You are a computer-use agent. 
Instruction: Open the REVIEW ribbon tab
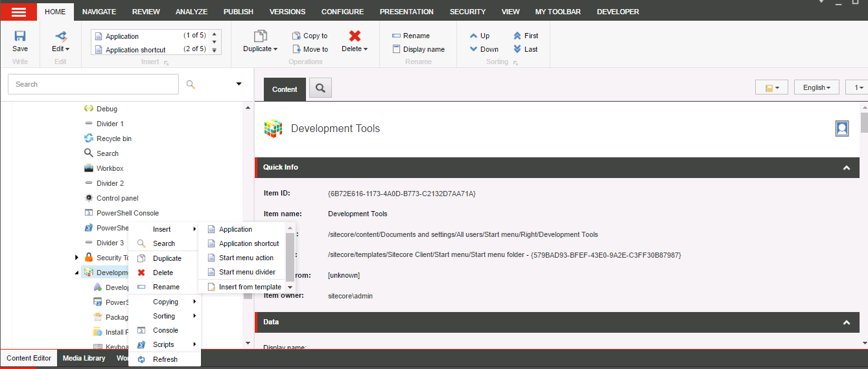tap(146, 12)
